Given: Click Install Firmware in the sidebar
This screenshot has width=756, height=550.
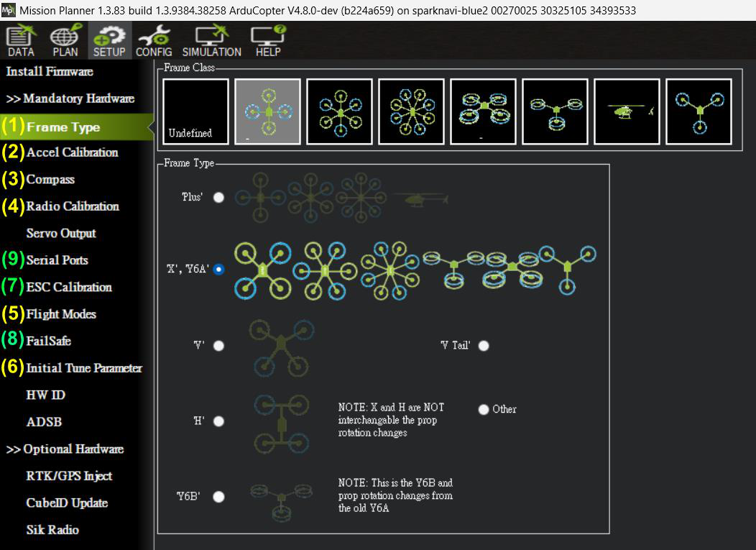Looking at the screenshot, I should 50,71.
